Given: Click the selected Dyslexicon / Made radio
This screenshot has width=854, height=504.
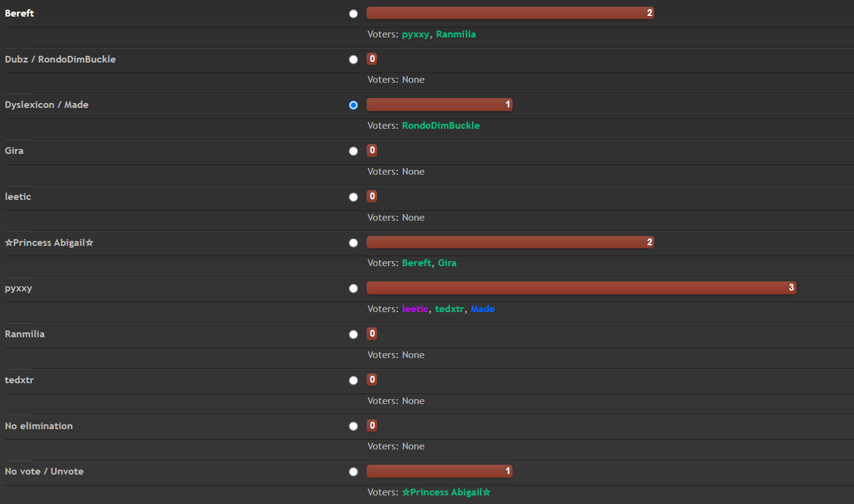Looking at the screenshot, I should pos(353,105).
